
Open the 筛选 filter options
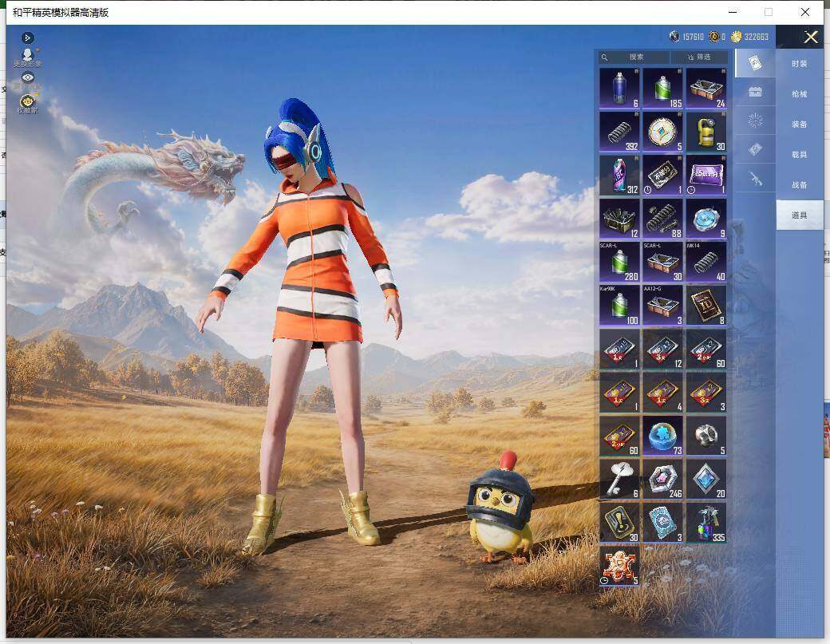point(699,57)
